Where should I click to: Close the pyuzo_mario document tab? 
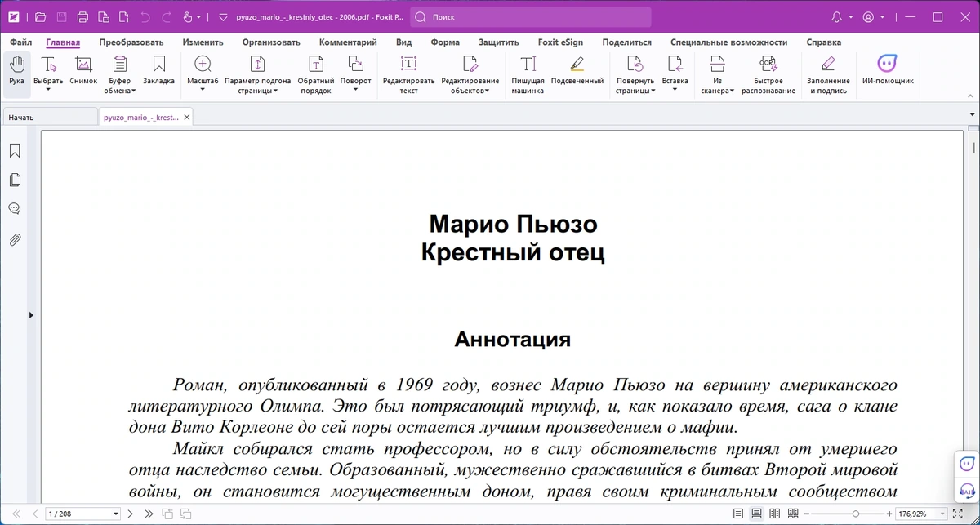186,118
